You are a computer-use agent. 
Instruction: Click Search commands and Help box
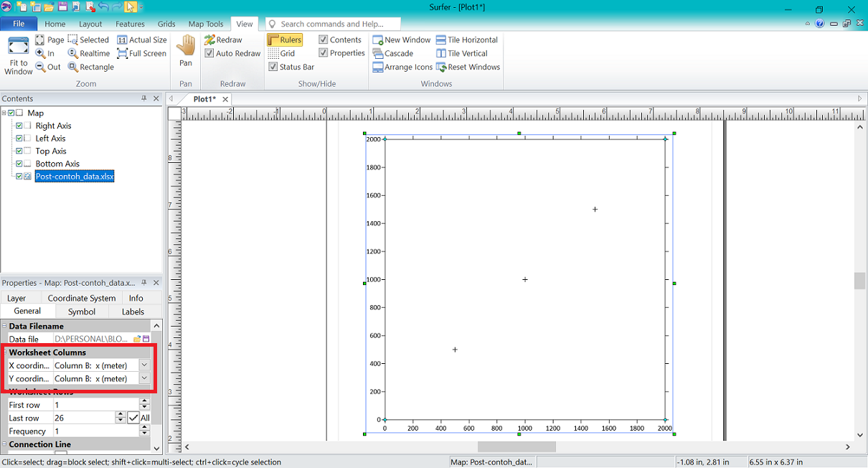click(x=333, y=24)
